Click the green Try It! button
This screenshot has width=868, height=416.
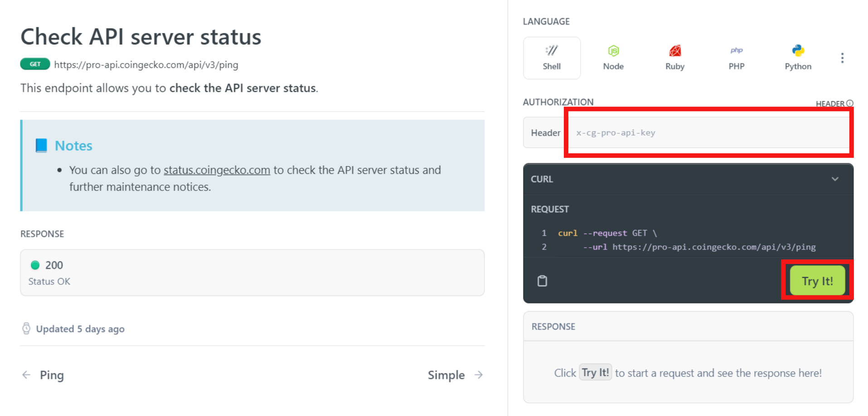tap(817, 281)
